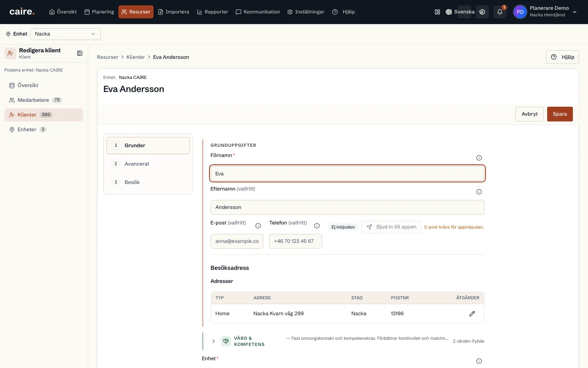The height and width of the screenshot is (368, 588).
Task: Focus the Efternamn input field
Action: pos(347,207)
